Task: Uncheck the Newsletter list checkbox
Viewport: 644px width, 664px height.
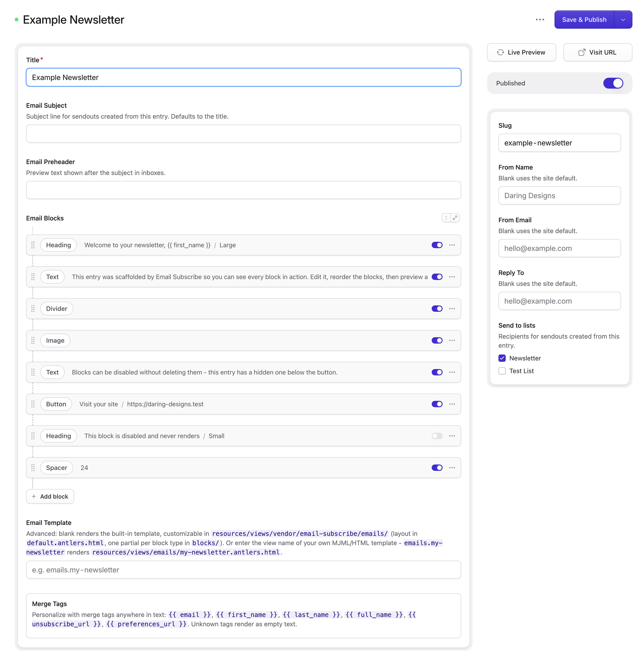Action: click(x=502, y=358)
